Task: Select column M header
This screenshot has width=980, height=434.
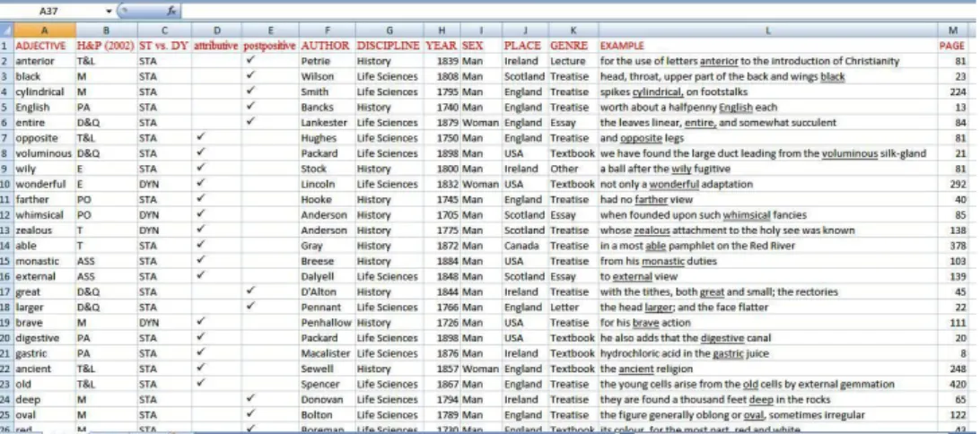Action: point(953,30)
